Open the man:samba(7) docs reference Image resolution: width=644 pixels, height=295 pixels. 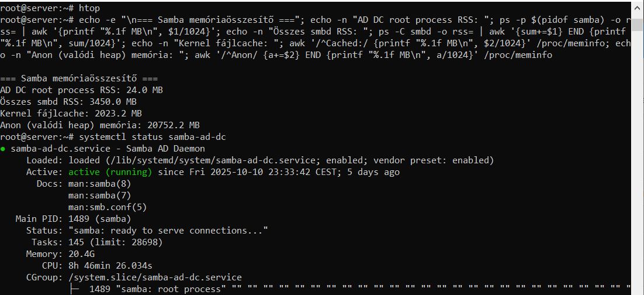[97, 195]
